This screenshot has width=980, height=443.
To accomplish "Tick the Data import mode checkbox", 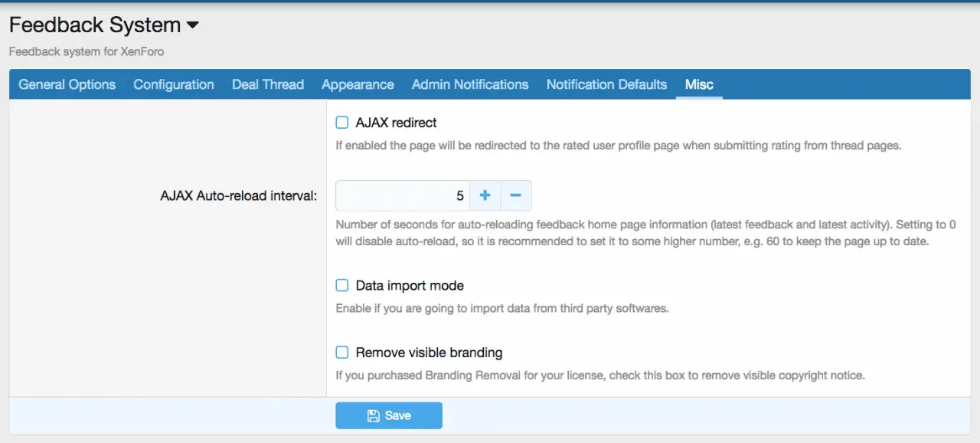I will click(342, 286).
